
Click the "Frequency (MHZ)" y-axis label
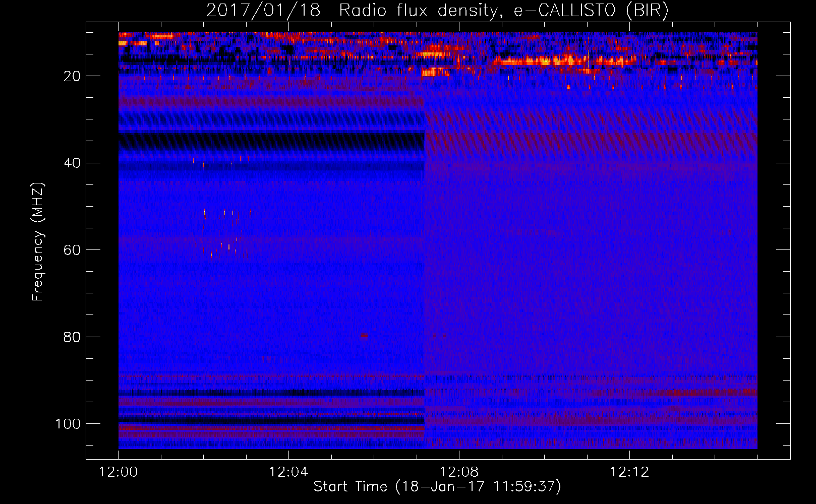pyautogui.click(x=38, y=242)
